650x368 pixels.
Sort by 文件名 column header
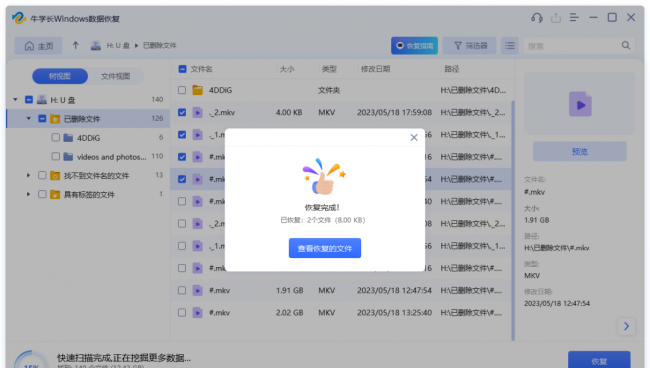[x=201, y=69]
